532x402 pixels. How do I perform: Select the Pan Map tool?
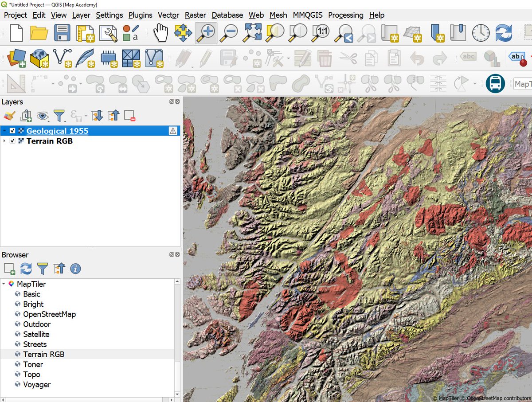pyautogui.click(x=160, y=32)
